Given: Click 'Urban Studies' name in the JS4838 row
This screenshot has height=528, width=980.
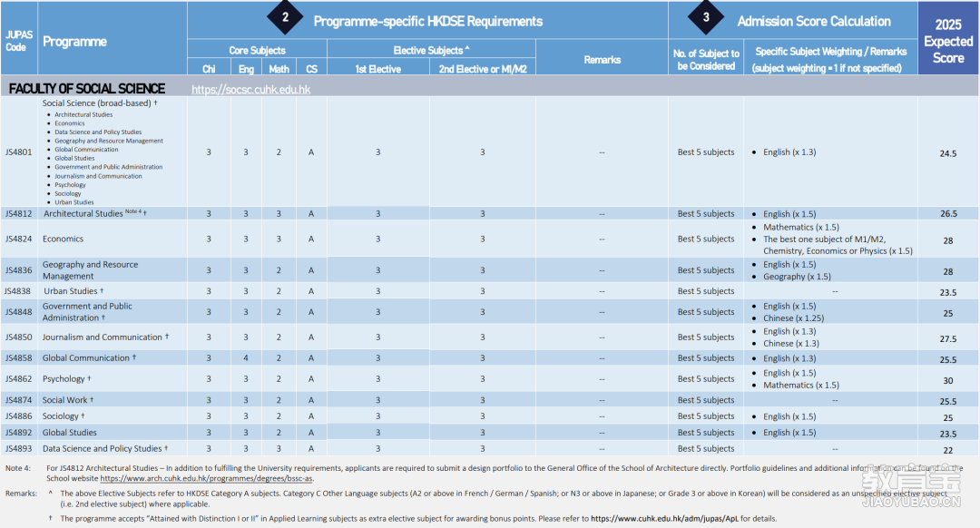Looking at the screenshot, I should click(71, 291).
